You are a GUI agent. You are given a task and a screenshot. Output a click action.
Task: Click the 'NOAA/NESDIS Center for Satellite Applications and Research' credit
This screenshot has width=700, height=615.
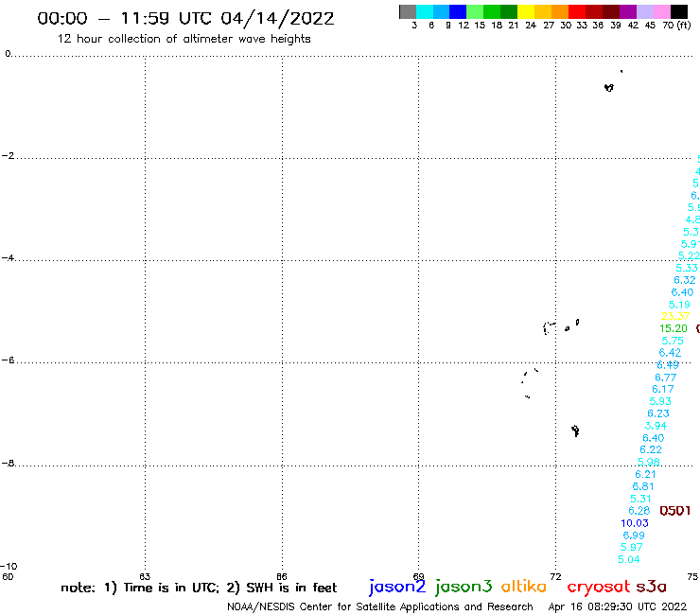tap(380, 607)
